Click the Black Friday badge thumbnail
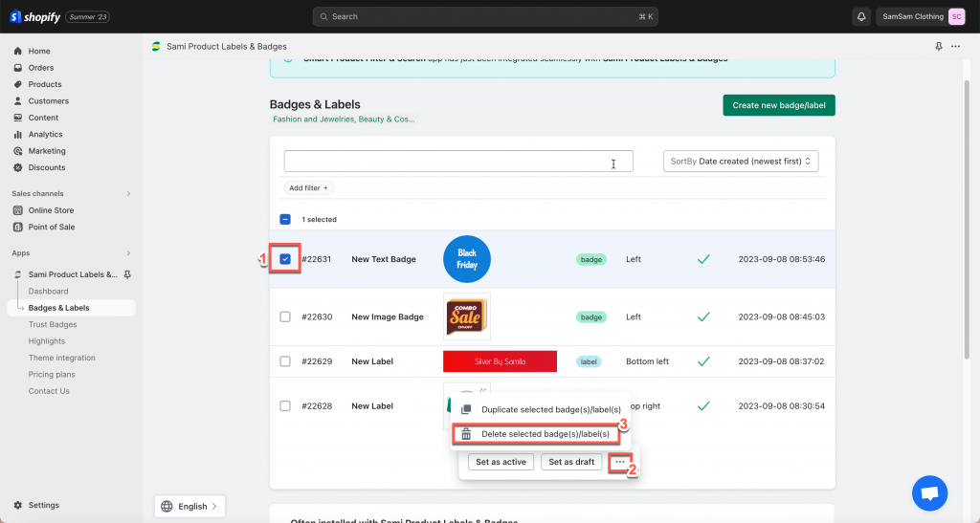The image size is (980, 523). pyautogui.click(x=467, y=259)
